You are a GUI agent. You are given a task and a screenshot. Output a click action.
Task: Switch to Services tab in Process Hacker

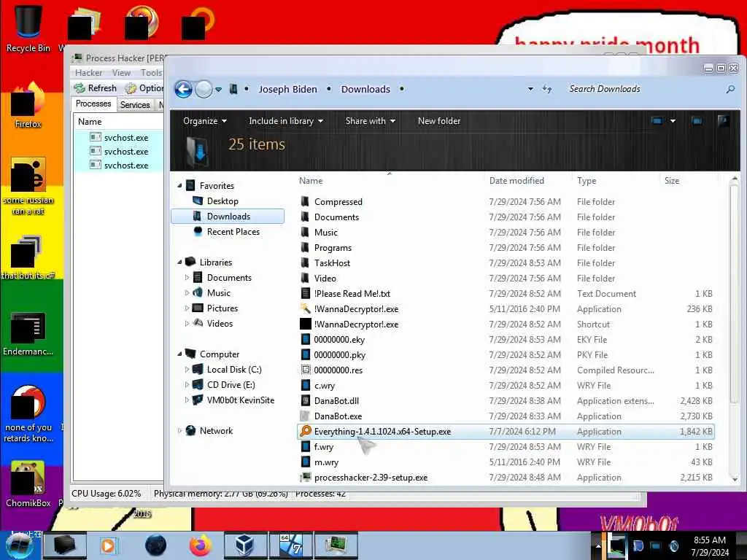(x=135, y=104)
